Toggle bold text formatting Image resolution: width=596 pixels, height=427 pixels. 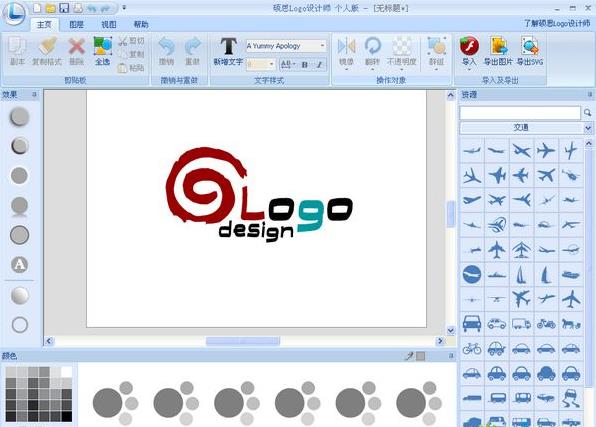pos(305,65)
